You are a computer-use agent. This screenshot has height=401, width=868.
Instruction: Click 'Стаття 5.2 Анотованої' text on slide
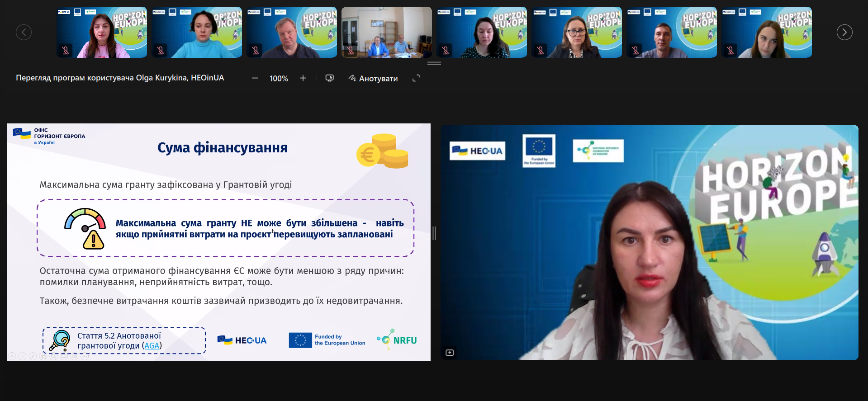coord(119,336)
